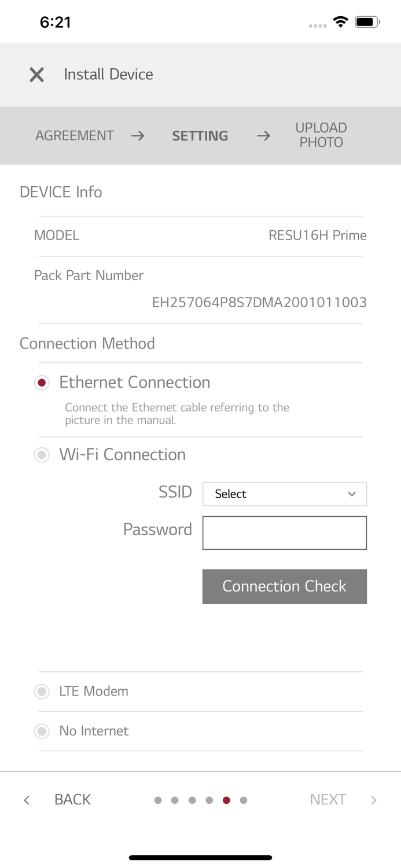Click NEXT to continue installation
Viewport: 401px width, 868px height.
[x=328, y=799]
